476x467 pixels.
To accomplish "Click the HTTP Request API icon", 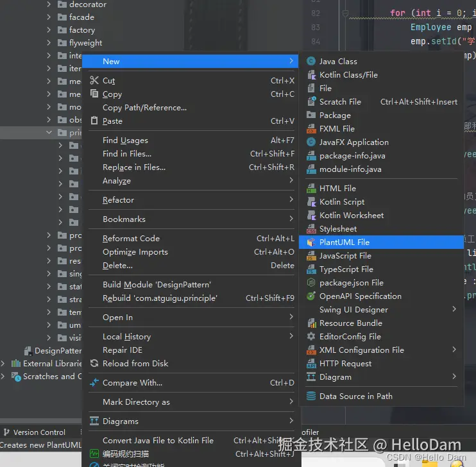I will 311,364.
